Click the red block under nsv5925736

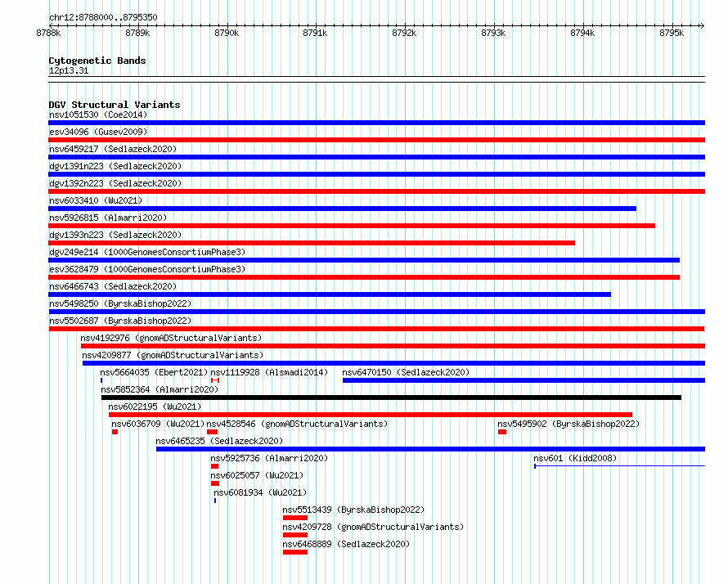pyautogui.click(x=214, y=466)
